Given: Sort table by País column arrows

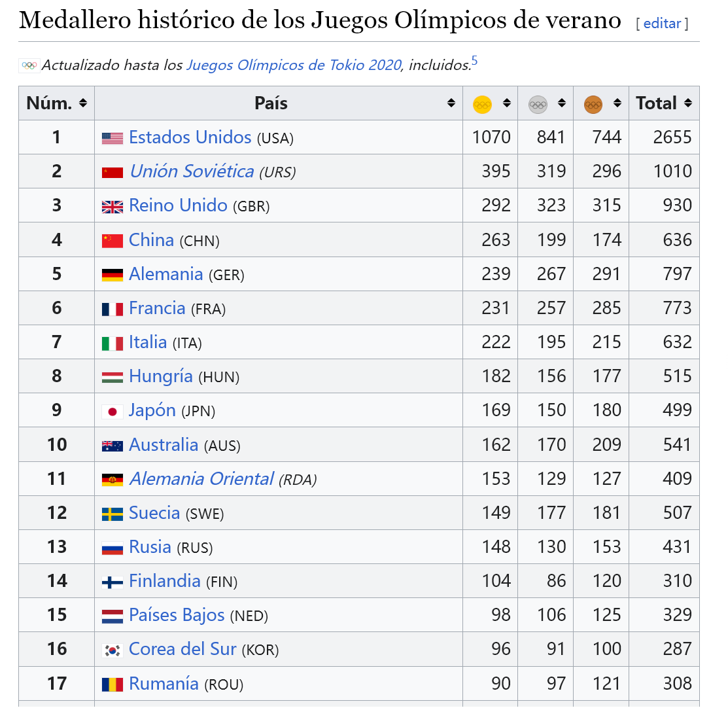Looking at the screenshot, I should (x=451, y=103).
